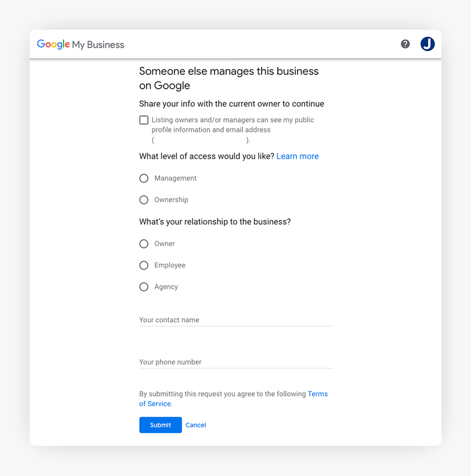Focus the Your phone number field
The height and width of the screenshot is (476, 471).
(x=236, y=362)
